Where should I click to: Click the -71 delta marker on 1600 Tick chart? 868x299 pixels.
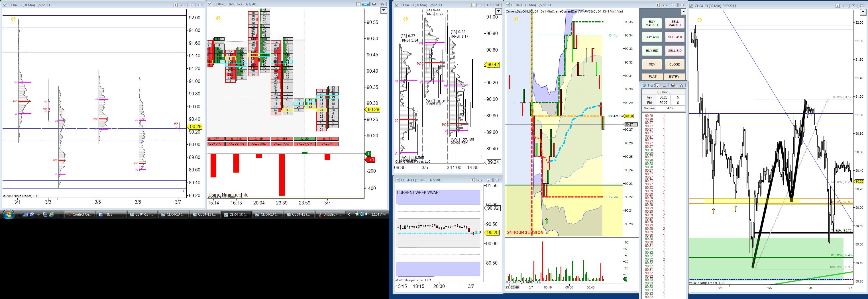click(x=370, y=159)
